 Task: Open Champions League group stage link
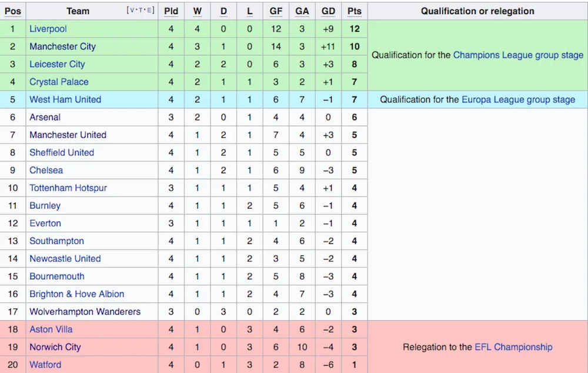click(518, 55)
